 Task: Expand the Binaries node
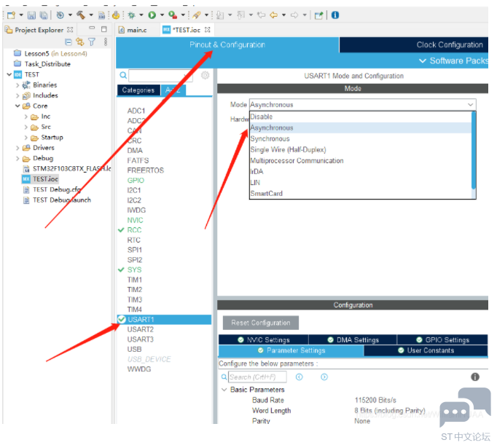(x=17, y=85)
